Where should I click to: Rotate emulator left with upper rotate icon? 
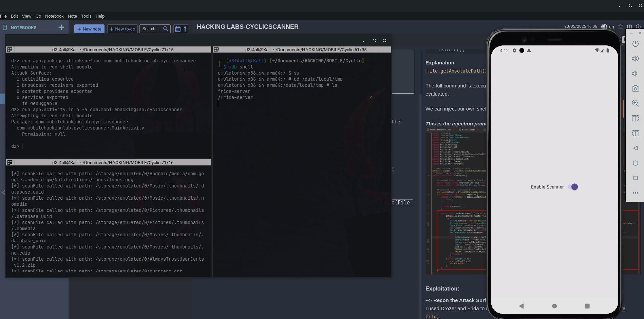636,118
